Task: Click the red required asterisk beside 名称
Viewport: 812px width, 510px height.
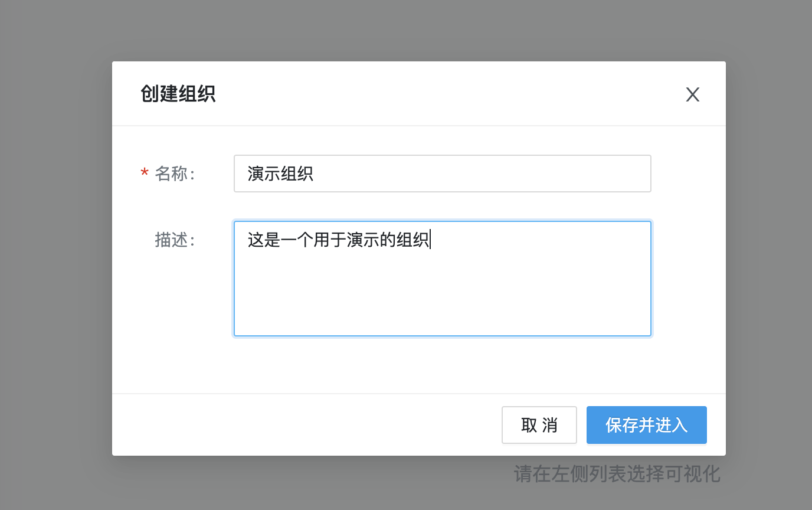Action: tap(145, 174)
